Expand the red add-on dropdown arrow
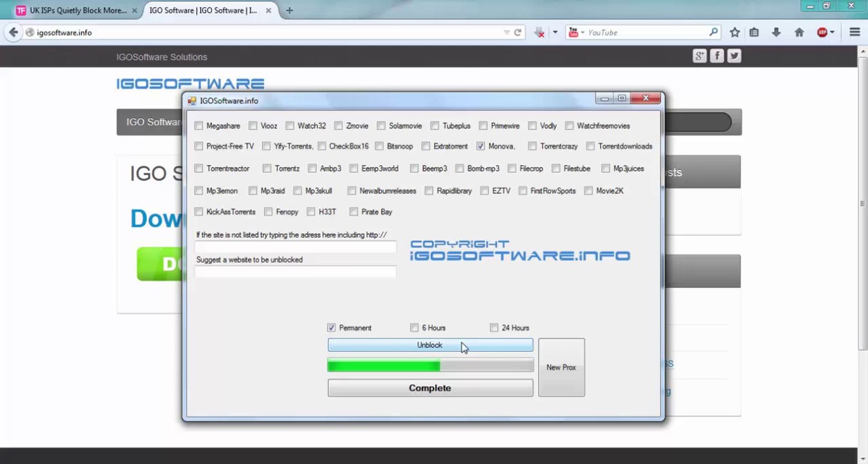Image resolution: width=868 pixels, height=464 pixels. coord(555,32)
